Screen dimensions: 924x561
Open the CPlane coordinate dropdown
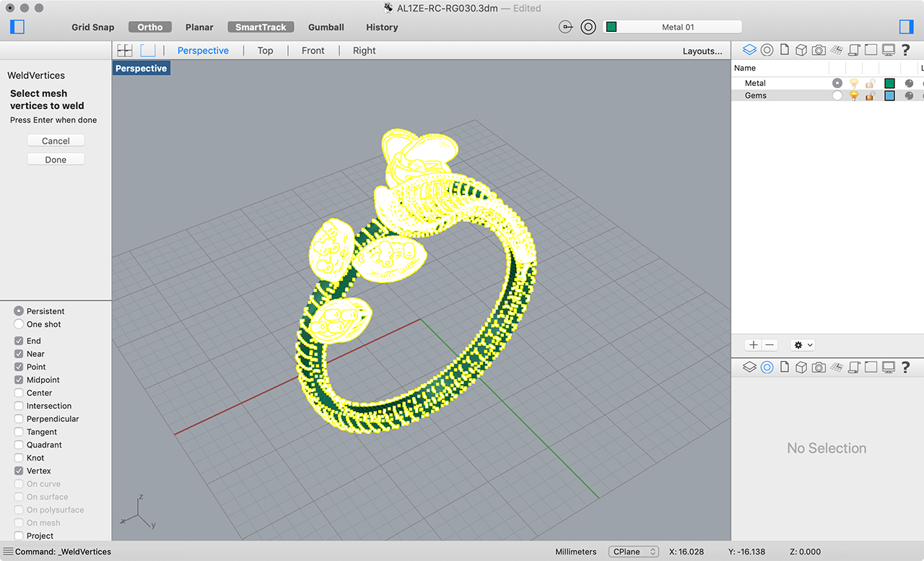click(x=633, y=552)
